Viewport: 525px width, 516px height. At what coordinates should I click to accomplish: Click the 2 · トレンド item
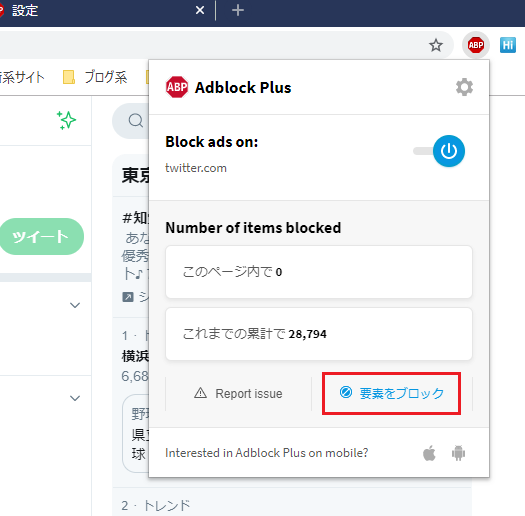156,506
